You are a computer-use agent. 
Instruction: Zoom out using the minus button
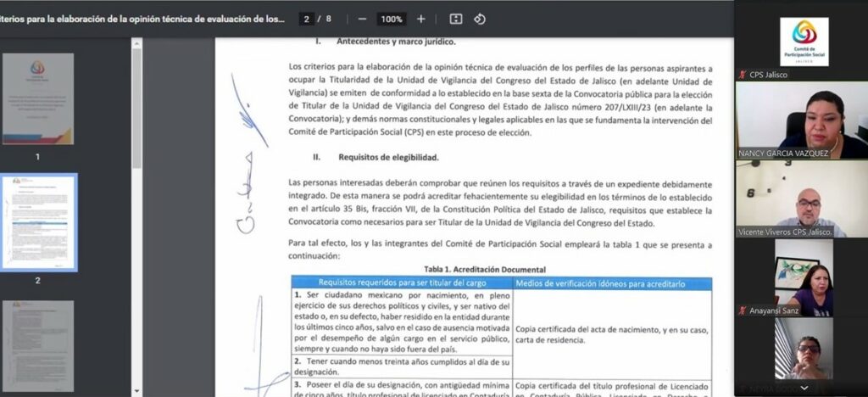(362, 19)
